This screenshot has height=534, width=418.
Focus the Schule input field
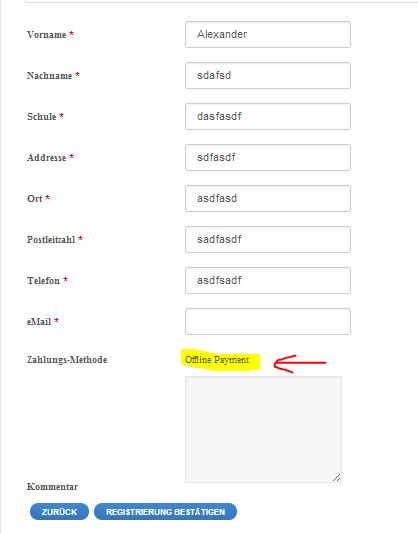[268, 116]
